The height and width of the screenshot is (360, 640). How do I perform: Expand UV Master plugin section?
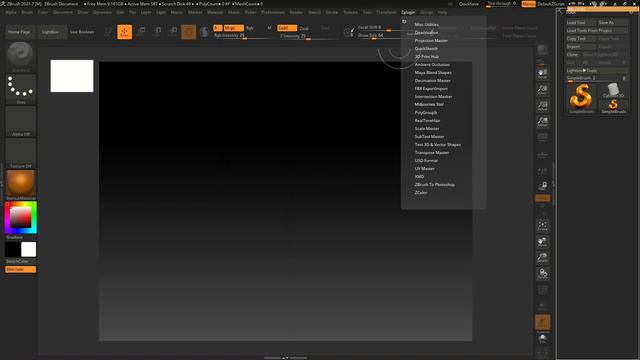point(424,169)
